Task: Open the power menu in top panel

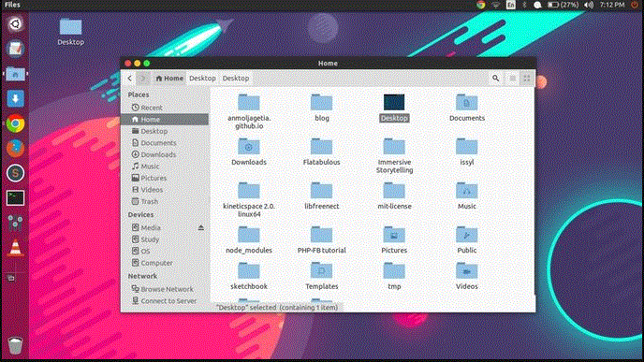Action: point(635,5)
